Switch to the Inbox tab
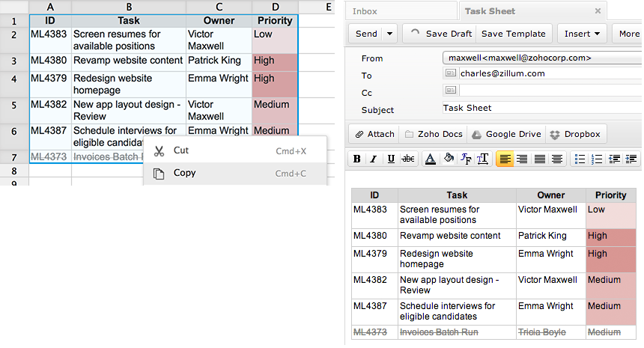The width and height of the screenshot is (644, 348). (x=365, y=11)
